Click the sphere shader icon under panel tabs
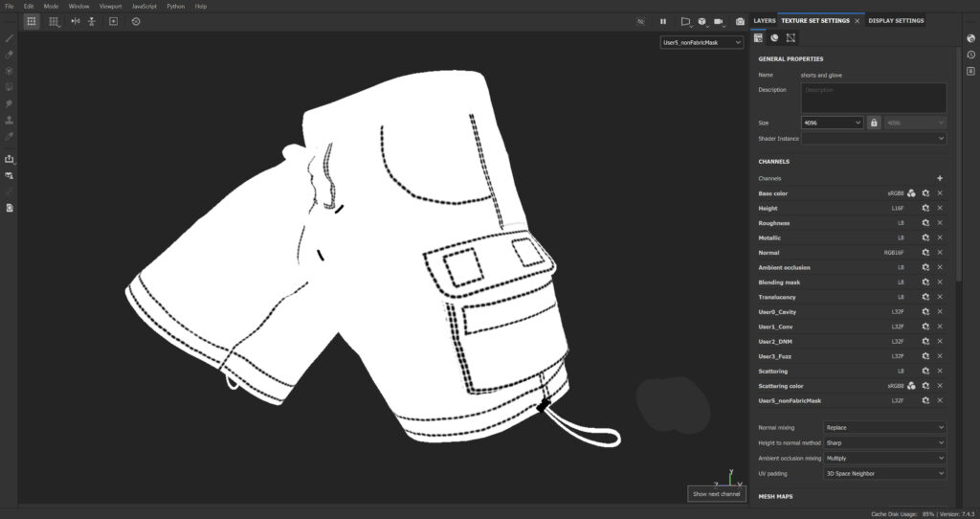Viewport: 980px width, 519px height. 774,37
